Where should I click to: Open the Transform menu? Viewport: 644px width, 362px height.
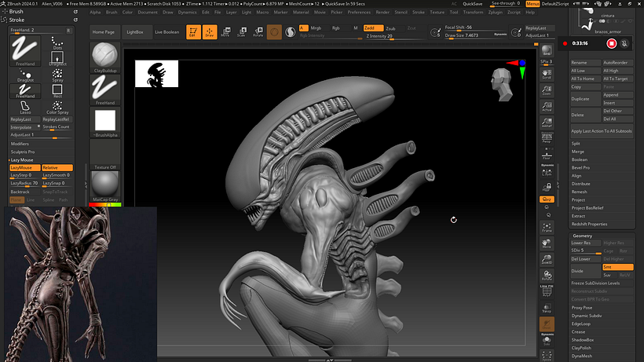473,13
